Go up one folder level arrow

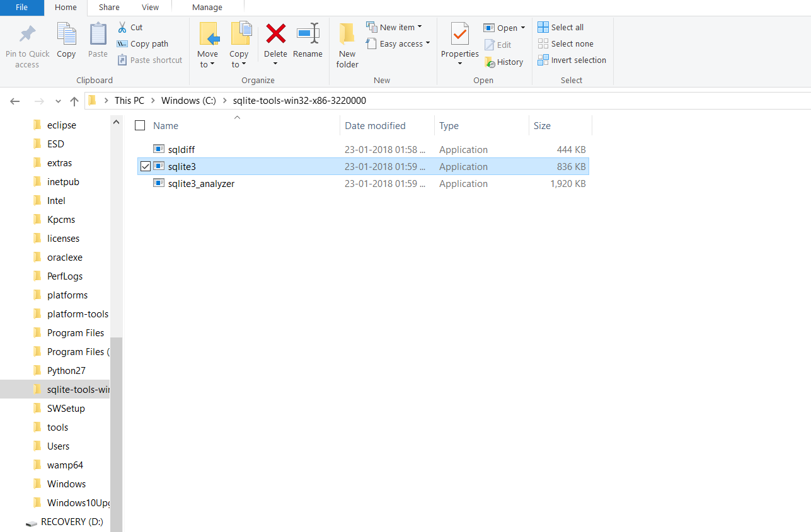point(74,101)
